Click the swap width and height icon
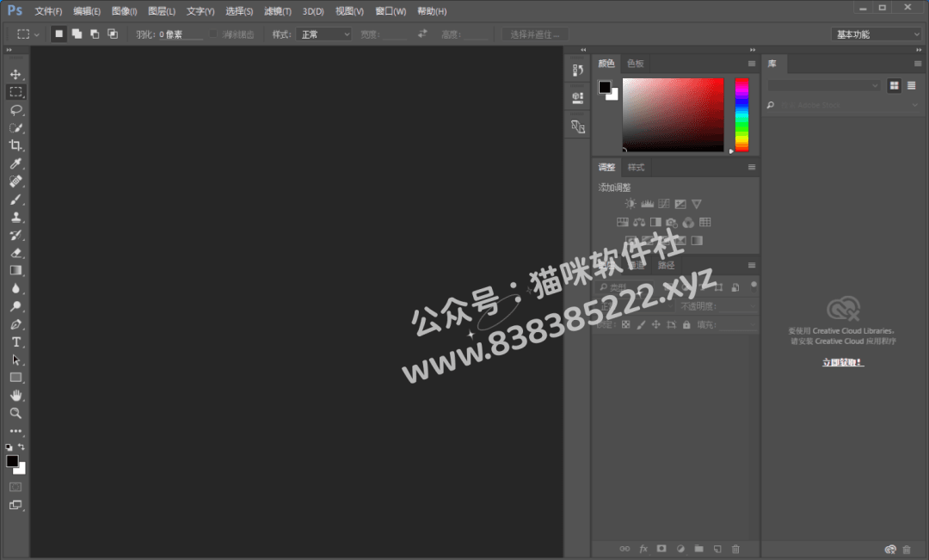Screen dimensions: 929x560 pos(422,34)
